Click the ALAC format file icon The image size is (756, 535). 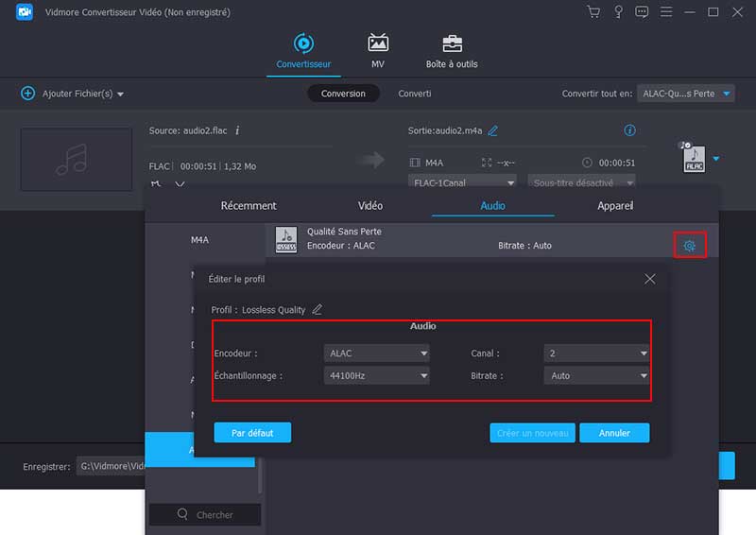point(694,159)
